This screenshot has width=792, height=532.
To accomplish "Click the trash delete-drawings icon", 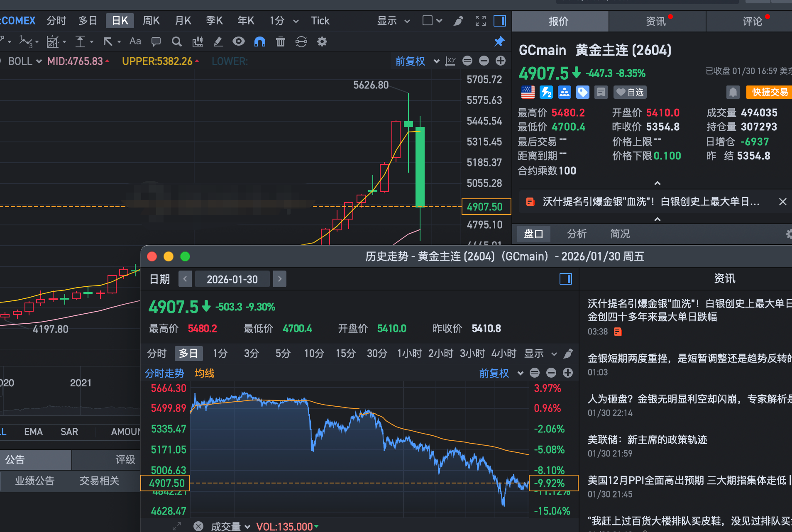I will point(281,41).
